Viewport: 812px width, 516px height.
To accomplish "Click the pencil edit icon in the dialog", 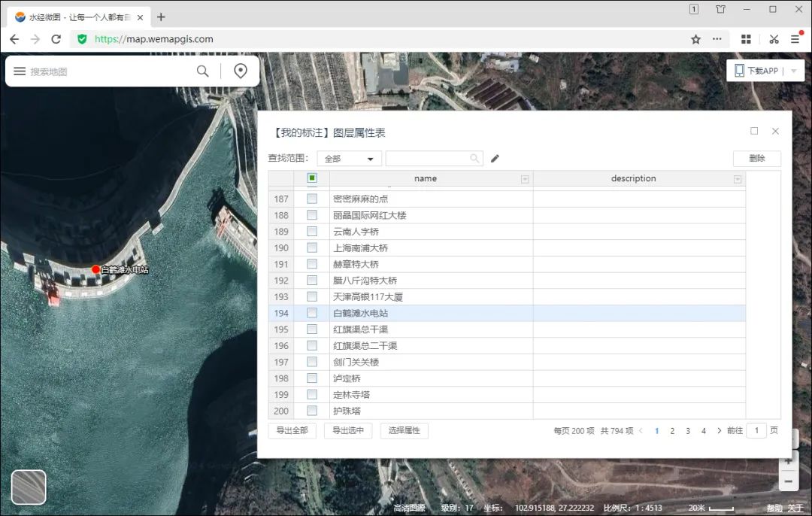I will click(x=494, y=158).
